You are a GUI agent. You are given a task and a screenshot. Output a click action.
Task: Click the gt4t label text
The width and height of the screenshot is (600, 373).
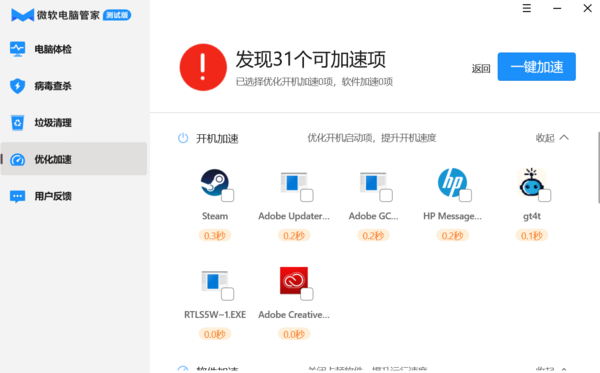pos(532,217)
